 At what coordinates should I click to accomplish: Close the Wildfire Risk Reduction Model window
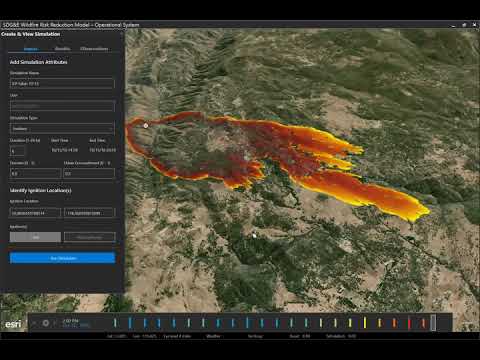(474, 25)
